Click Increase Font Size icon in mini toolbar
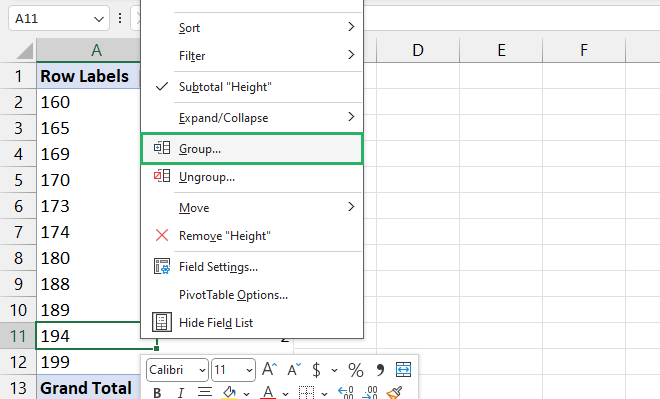This screenshot has height=399, width=660. (x=269, y=370)
